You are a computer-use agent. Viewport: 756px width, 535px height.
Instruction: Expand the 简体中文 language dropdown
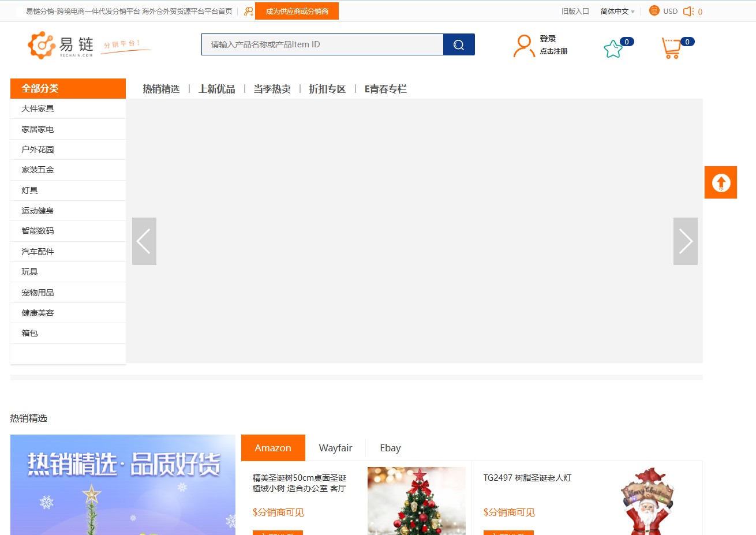coord(617,11)
